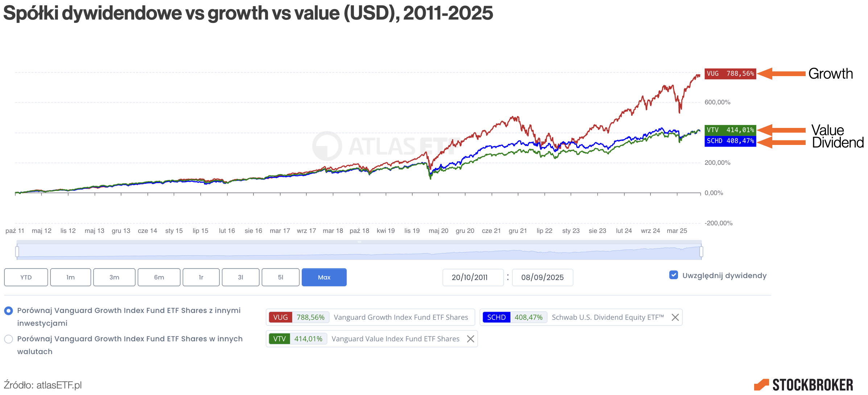Show the 6m chart range

pyautogui.click(x=159, y=277)
